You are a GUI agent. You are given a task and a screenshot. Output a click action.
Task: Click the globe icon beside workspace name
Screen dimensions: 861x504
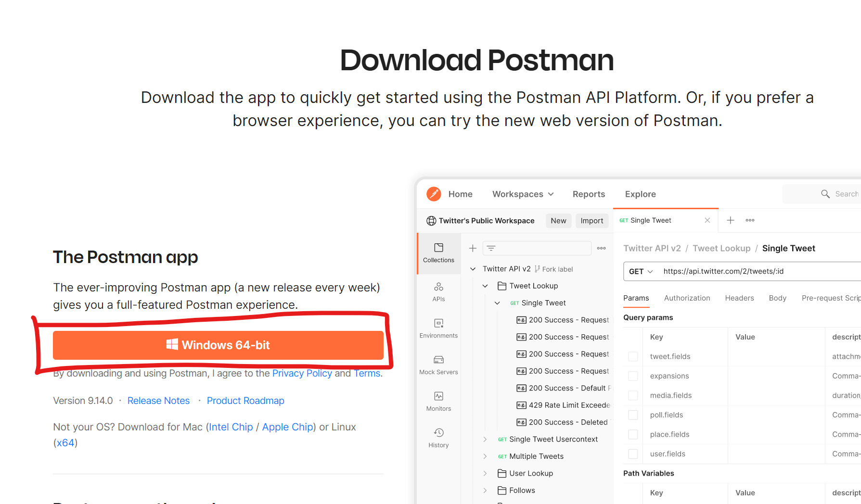[431, 221]
